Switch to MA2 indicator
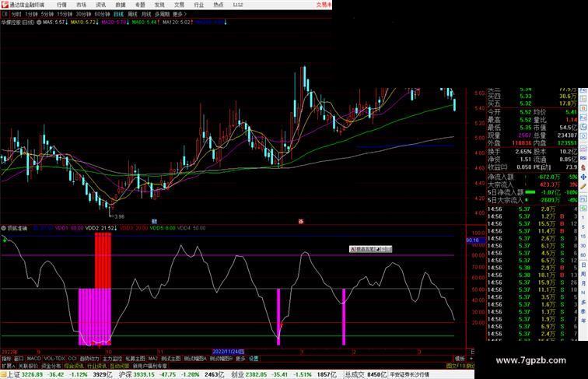Screen dimensions: 588x379 152,359
